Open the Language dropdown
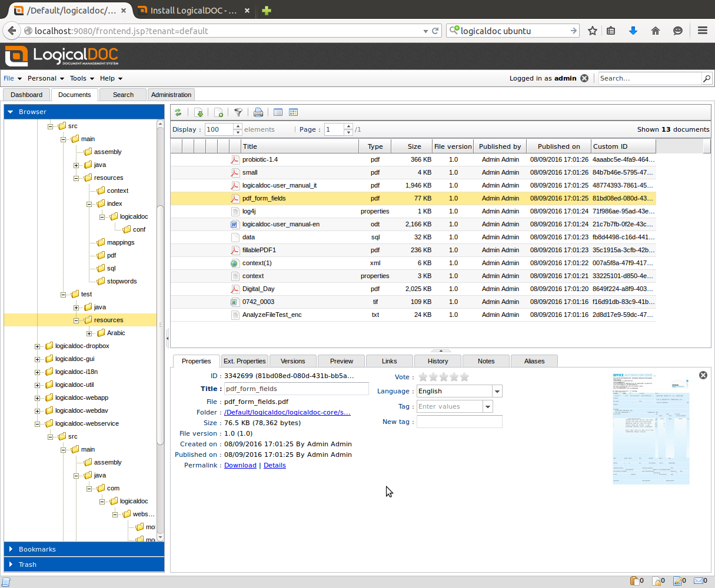This screenshot has height=588, width=715. [497, 391]
